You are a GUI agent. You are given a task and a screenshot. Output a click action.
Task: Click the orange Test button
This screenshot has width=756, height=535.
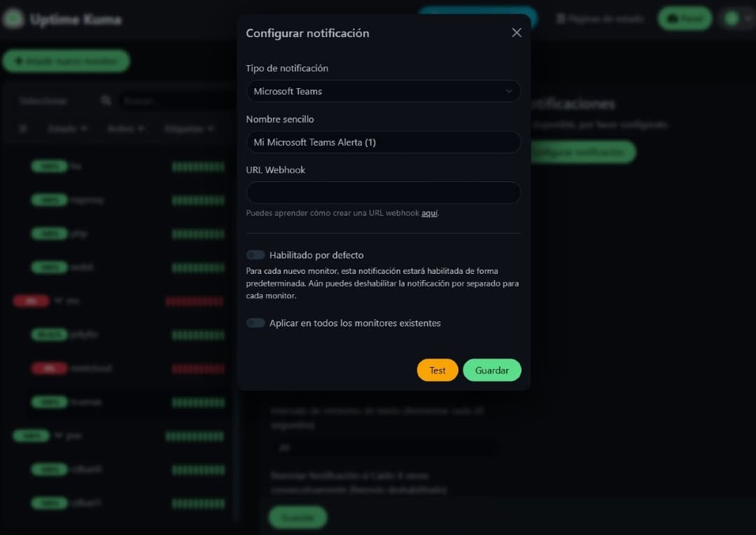[x=437, y=370]
